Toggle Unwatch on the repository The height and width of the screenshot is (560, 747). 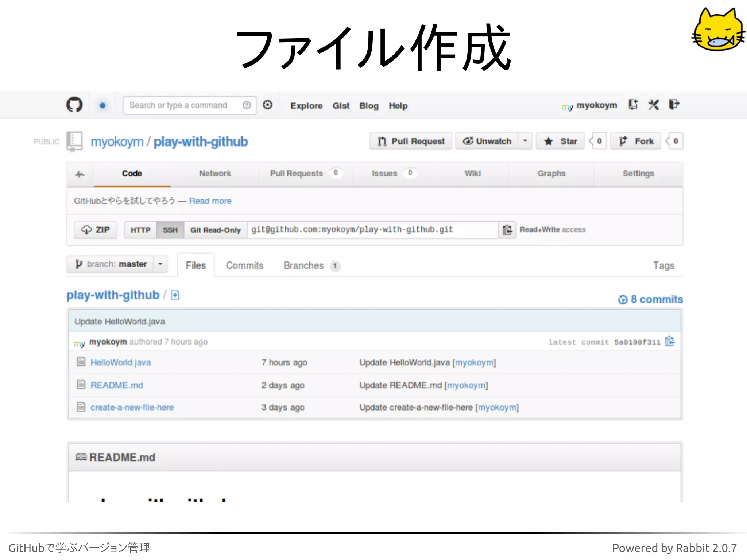point(487,141)
